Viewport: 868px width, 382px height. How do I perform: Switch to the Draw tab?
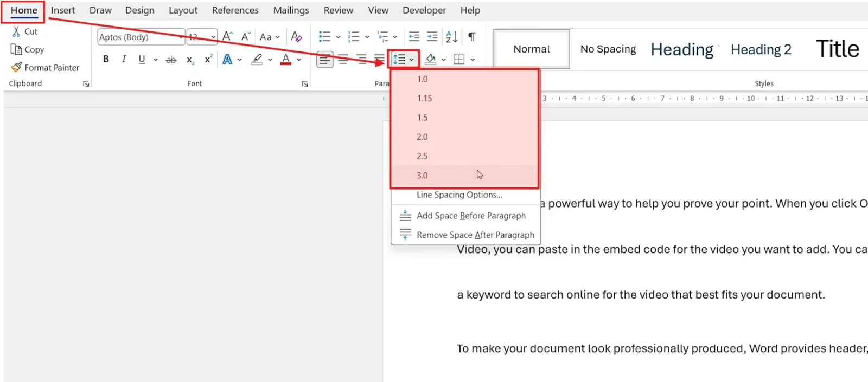pyautogui.click(x=100, y=10)
